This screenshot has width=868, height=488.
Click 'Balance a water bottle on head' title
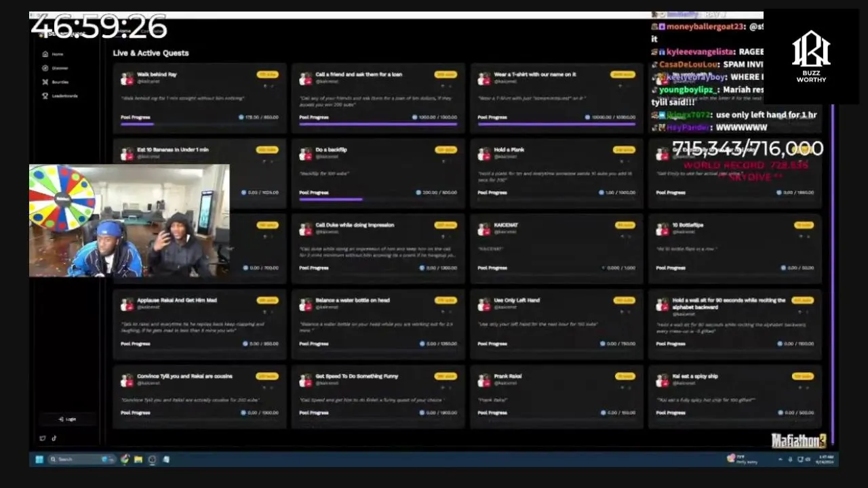(352, 300)
